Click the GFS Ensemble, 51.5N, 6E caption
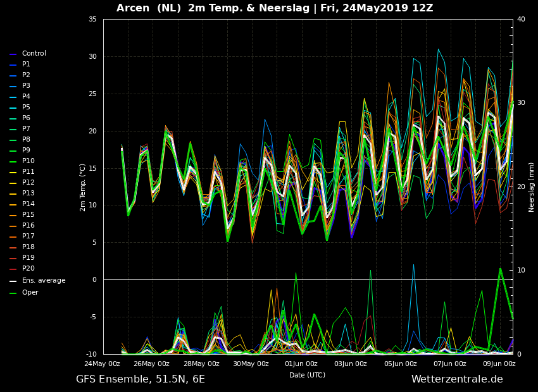Viewport: 538px width, 392px height. coord(141,379)
